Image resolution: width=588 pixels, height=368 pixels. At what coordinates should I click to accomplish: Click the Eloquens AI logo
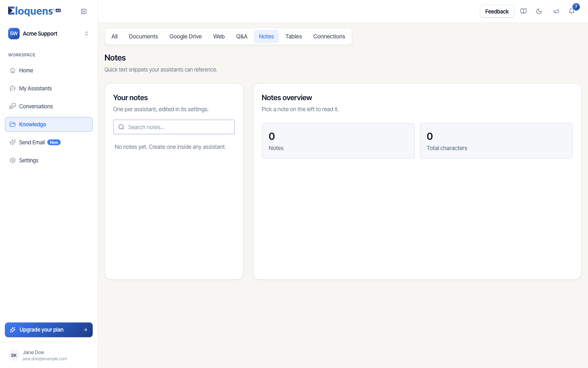point(34,11)
